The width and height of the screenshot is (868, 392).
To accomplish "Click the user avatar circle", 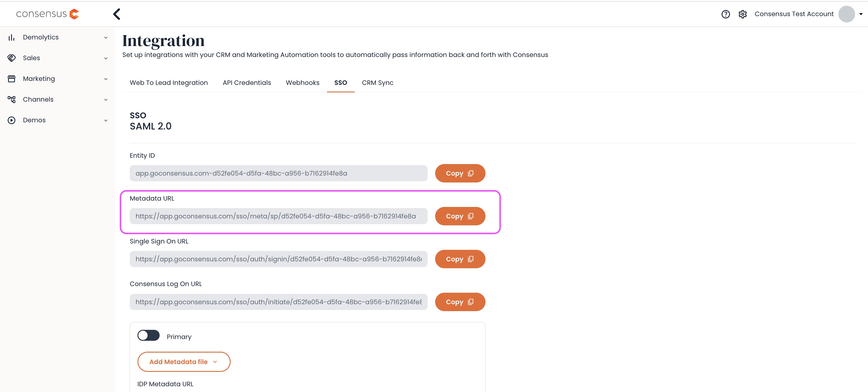I will pyautogui.click(x=846, y=14).
